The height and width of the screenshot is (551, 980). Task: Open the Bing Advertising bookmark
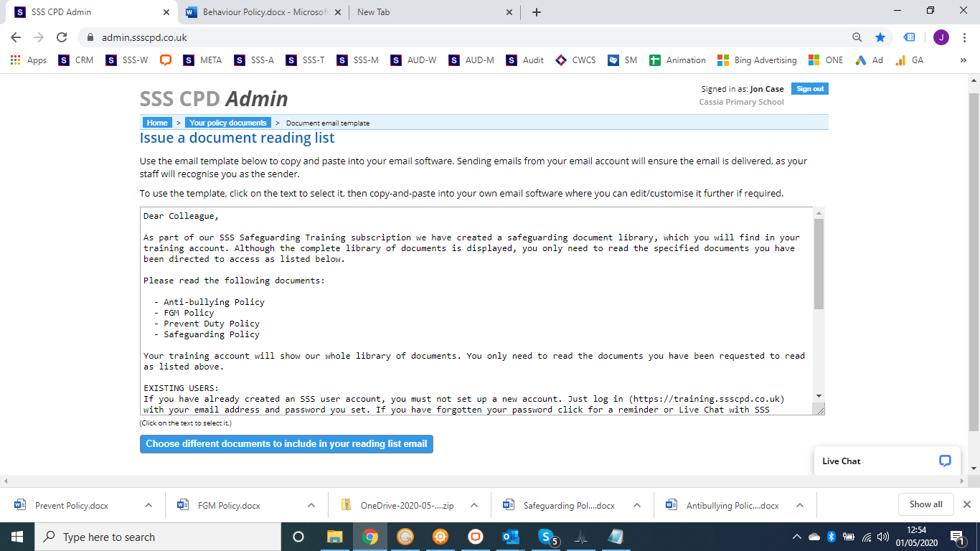tap(758, 60)
